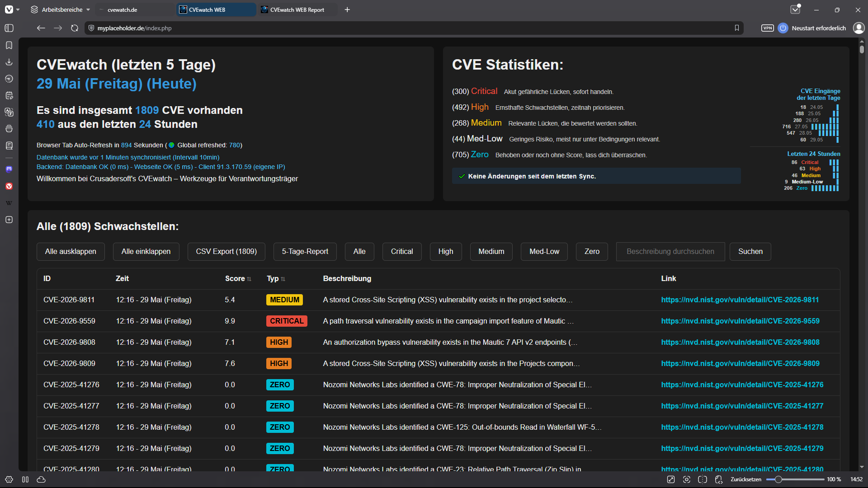
Task: Switch to the cvewatch.de tab
Action: [135, 9]
